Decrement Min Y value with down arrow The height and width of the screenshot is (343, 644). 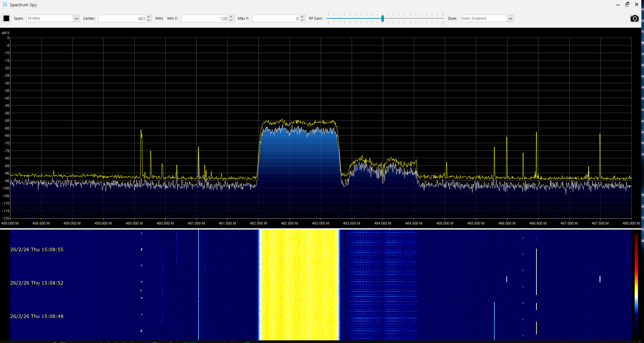(x=231, y=20)
